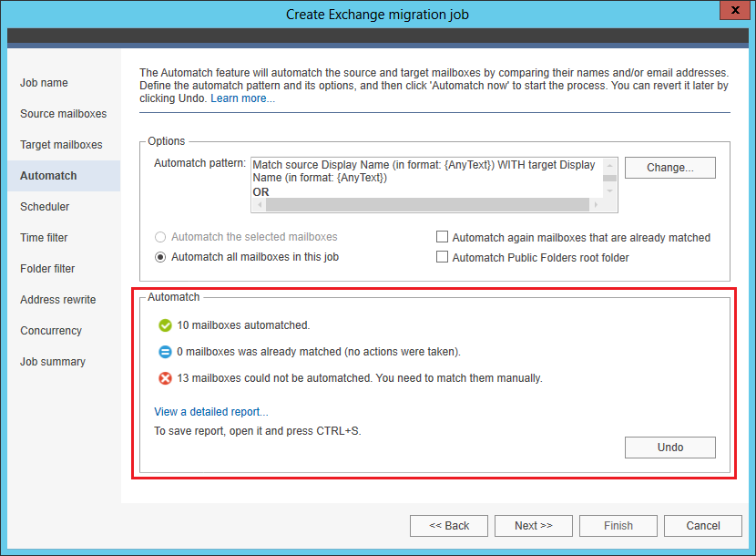Click scroll down arrow in pattern box
The image size is (756, 556).
click(x=610, y=191)
